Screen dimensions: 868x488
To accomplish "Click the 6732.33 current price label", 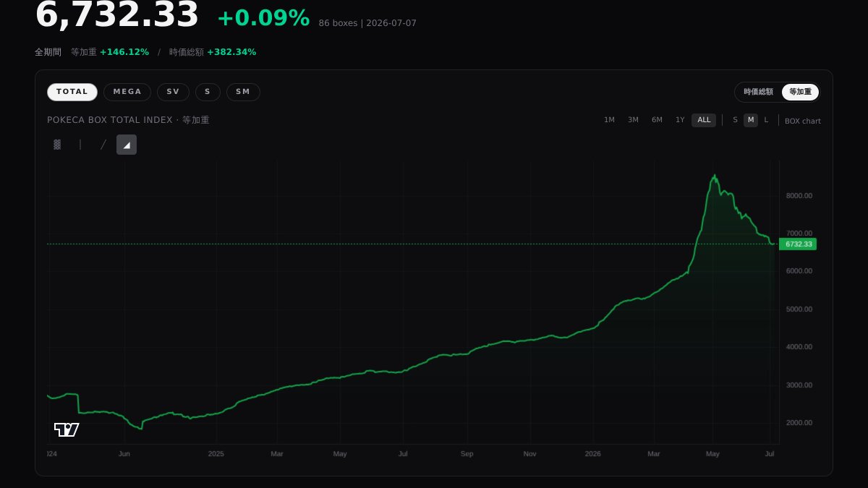I will [x=798, y=244].
